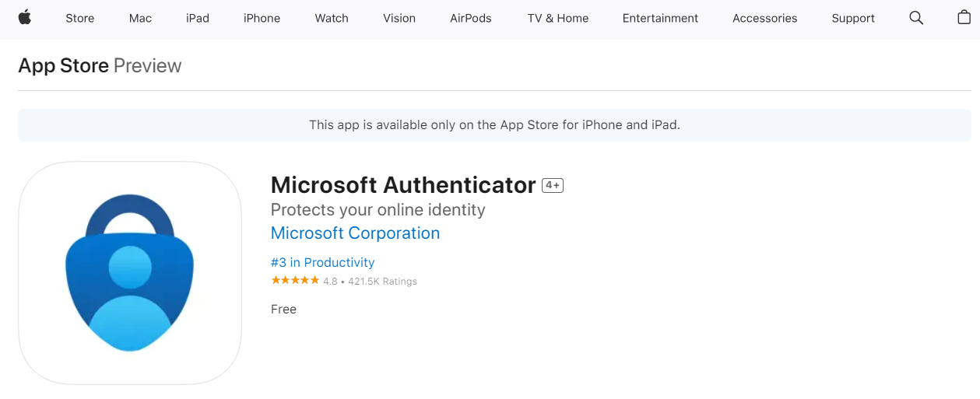Open the Microsoft Corporation developer link
This screenshot has height=399, width=980.
click(355, 233)
